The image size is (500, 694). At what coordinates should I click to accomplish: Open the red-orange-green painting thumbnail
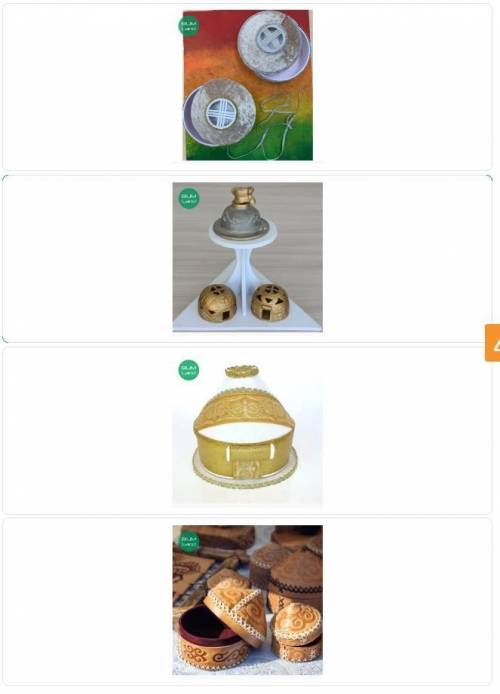tap(248, 85)
